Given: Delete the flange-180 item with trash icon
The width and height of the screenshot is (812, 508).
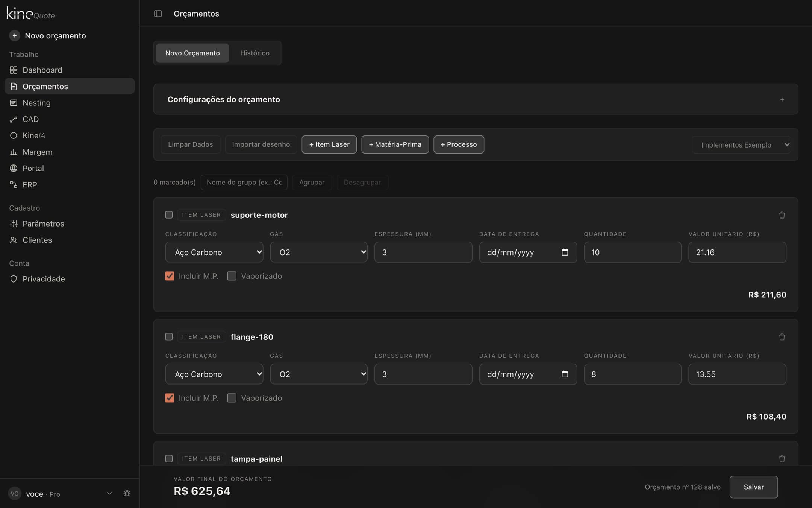Looking at the screenshot, I should point(782,337).
